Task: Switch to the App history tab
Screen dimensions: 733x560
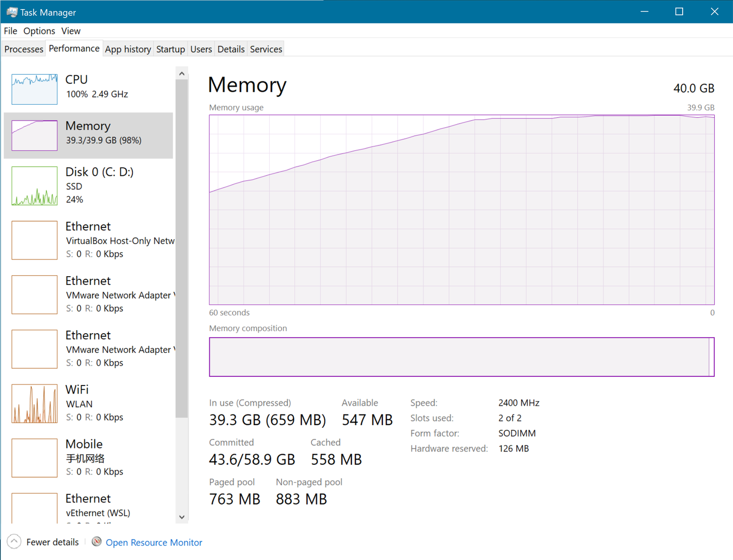Action: 128,49
